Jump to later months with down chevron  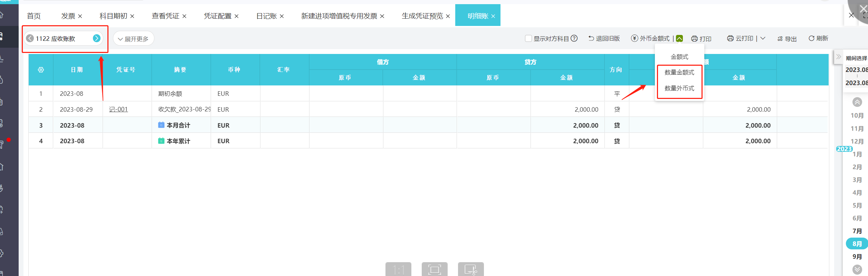pyautogui.click(x=857, y=269)
